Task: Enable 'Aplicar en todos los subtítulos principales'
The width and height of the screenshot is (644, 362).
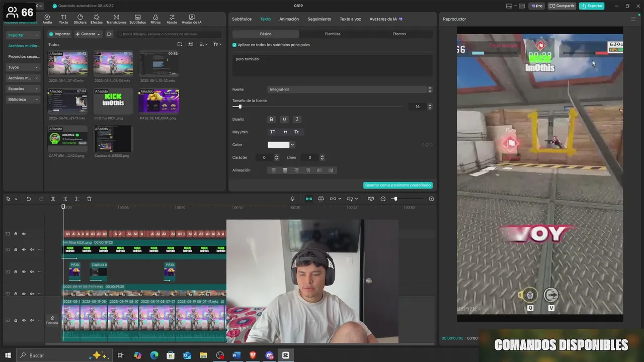Action: [x=234, y=45]
